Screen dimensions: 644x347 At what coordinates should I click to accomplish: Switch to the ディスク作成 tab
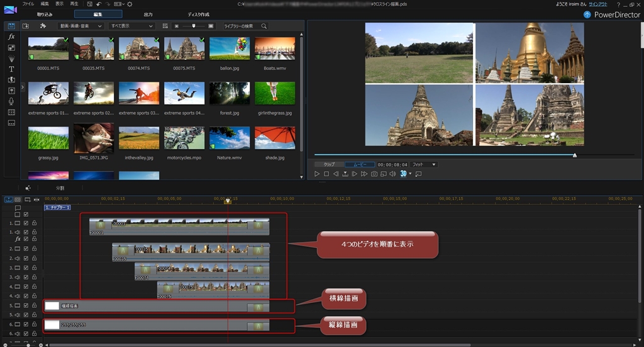199,14
